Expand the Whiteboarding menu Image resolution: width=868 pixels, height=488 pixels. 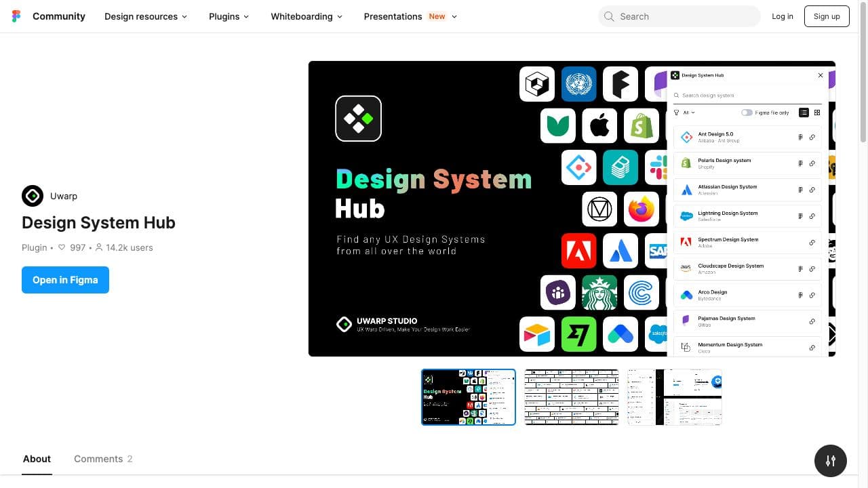coord(307,16)
